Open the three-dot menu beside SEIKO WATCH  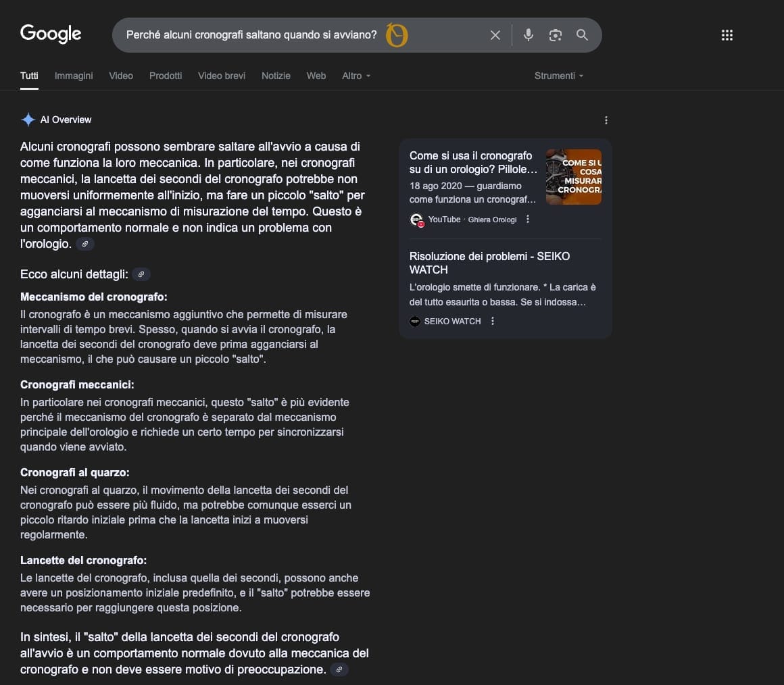tap(493, 322)
